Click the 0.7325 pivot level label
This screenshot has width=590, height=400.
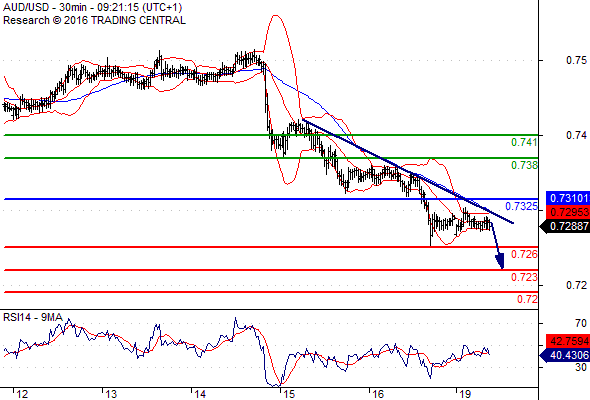pos(521,206)
